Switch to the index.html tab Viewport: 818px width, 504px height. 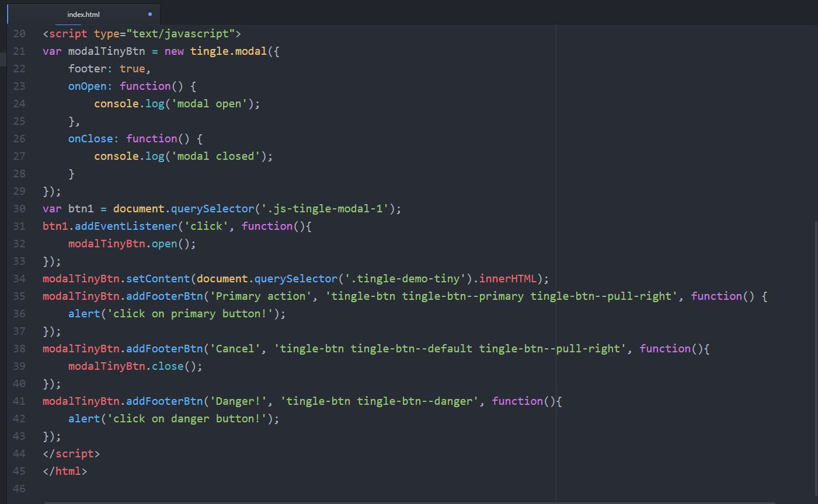click(83, 13)
